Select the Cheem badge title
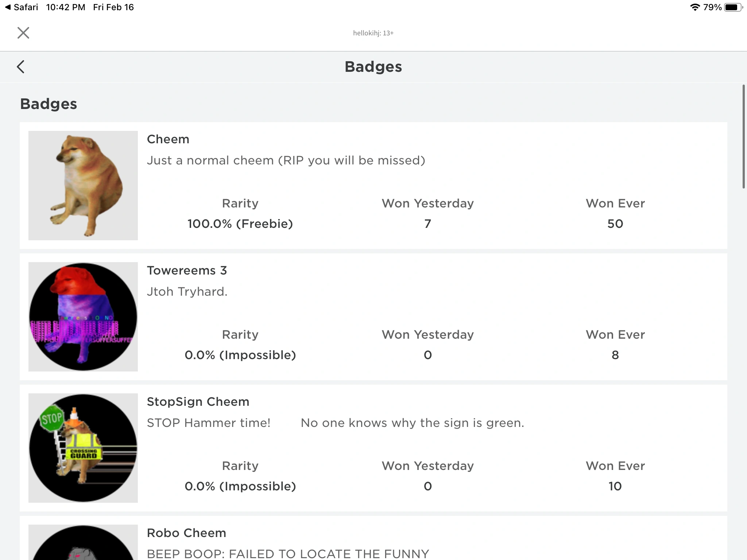This screenshot has width=747, height=560. point(168,139)
